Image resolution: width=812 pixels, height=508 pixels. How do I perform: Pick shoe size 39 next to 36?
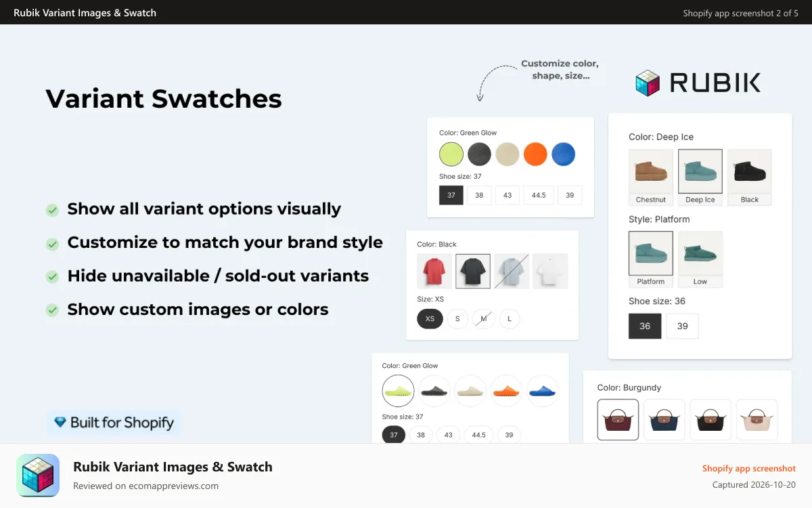coord(683,326)
